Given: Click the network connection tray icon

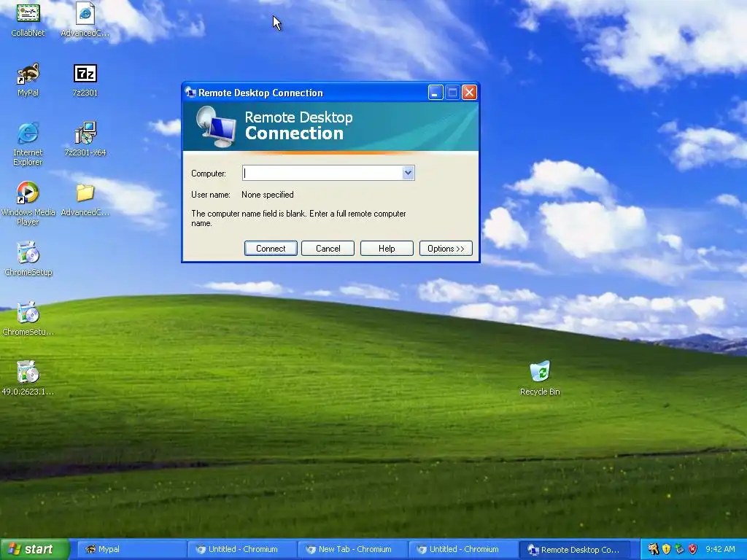Looking at the screenshot, I should click(679, 549).
